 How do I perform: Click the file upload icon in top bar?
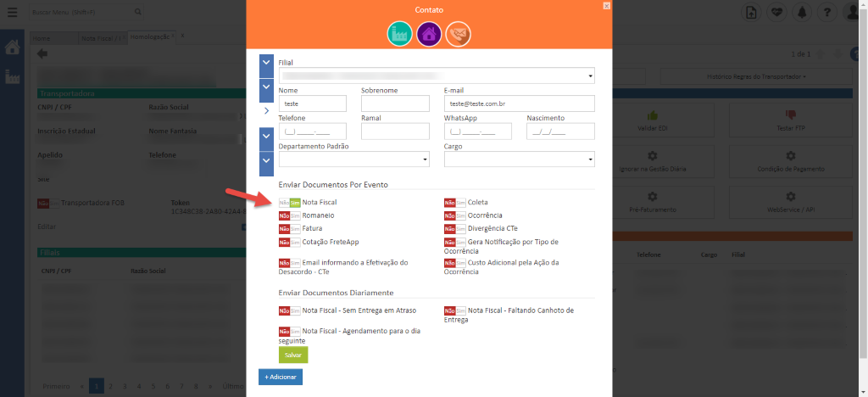coord(751,13)
